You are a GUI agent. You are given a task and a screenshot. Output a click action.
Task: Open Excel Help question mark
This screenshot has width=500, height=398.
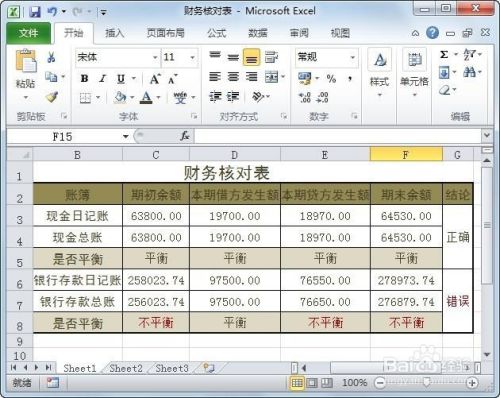[432, 33]
